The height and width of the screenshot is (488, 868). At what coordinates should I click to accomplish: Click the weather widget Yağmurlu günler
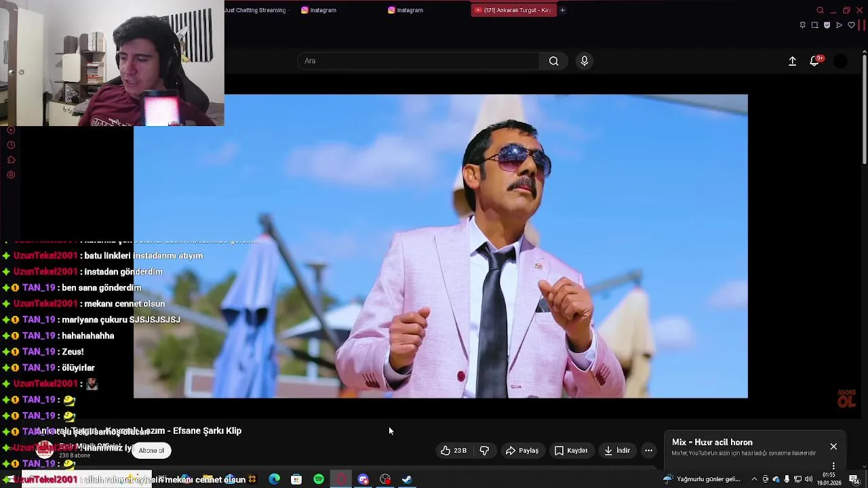pyautogui.click(x=703, y=479)
